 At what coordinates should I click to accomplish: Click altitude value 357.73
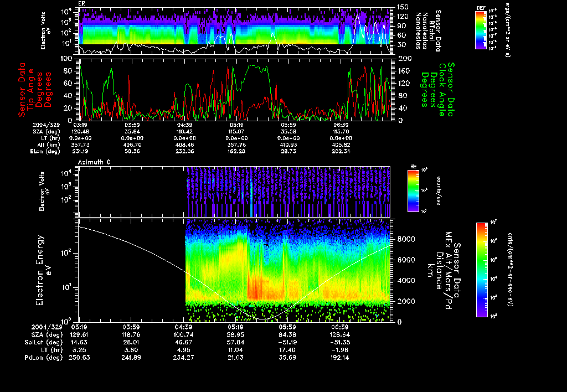coord(80,145)
